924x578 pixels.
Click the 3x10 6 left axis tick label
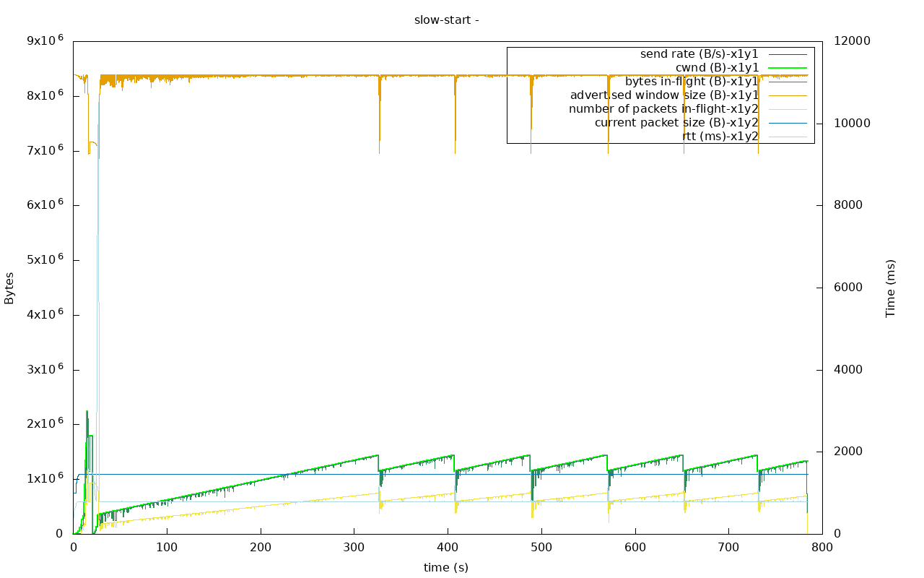tap(45, 368)
